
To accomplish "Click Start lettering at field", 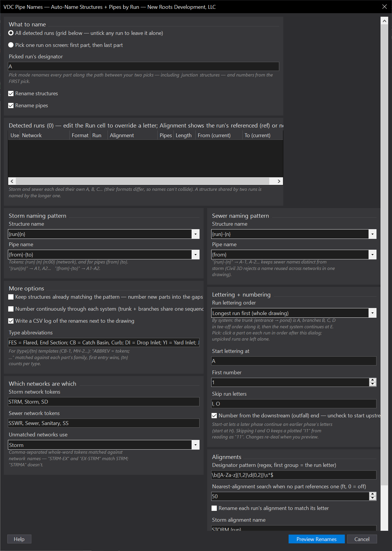I will tap(294, 361).
